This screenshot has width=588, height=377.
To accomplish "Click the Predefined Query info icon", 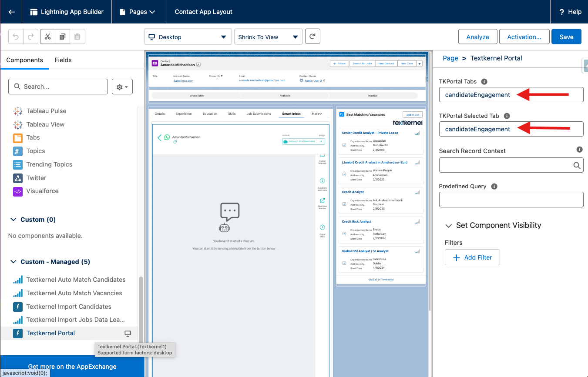I will point(494,186).
